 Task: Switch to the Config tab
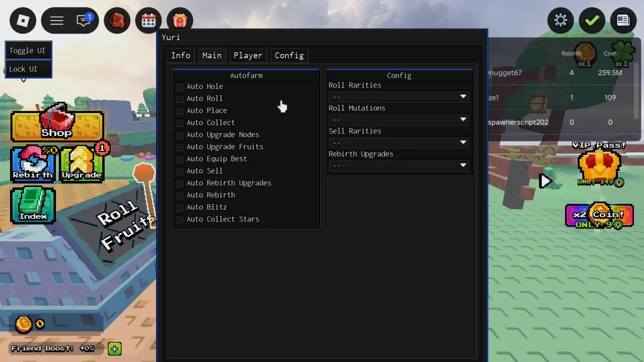point(289,55)
